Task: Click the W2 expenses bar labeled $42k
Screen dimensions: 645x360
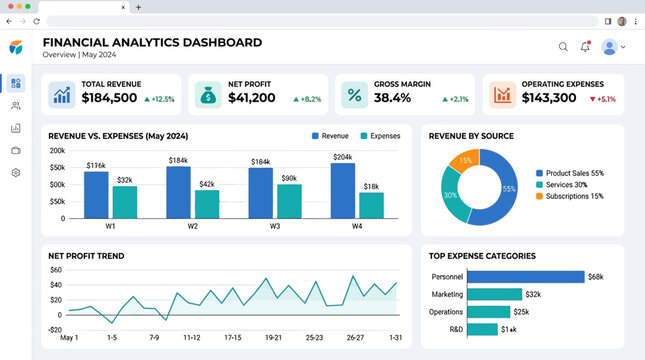Action: 207,204
